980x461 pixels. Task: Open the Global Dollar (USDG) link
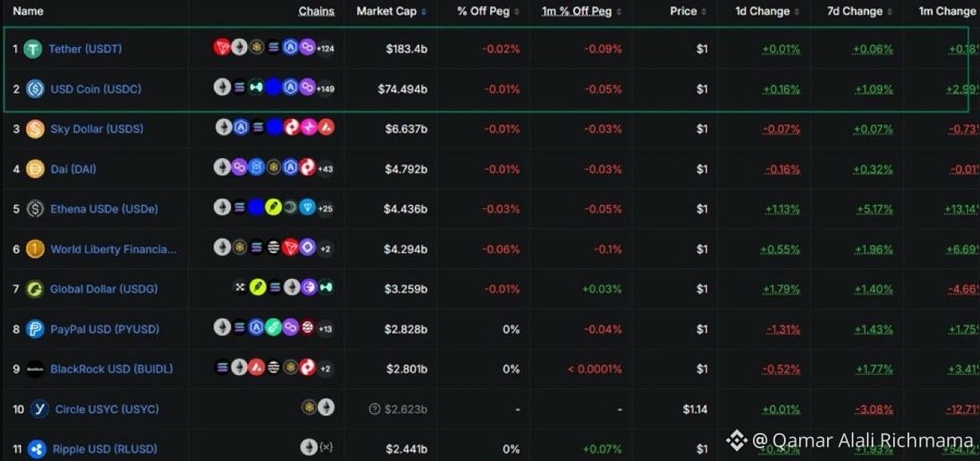(x=104, y=289)
